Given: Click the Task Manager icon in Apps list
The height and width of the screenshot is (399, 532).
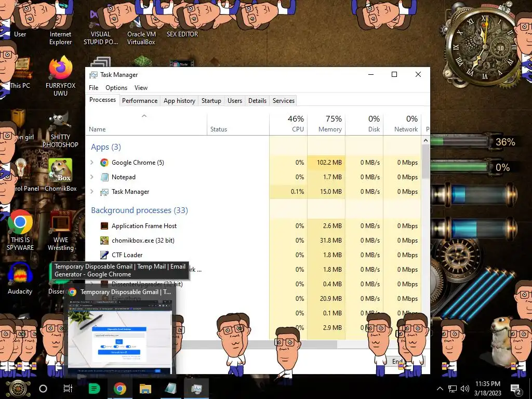Looking at the screenshot, I should click(104, 192).
